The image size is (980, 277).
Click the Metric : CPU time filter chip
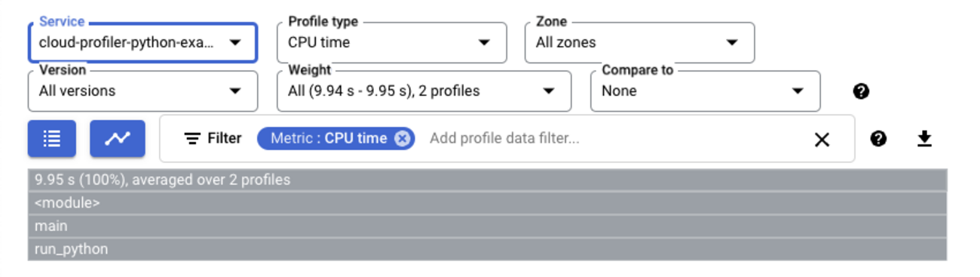click(329, 138)
